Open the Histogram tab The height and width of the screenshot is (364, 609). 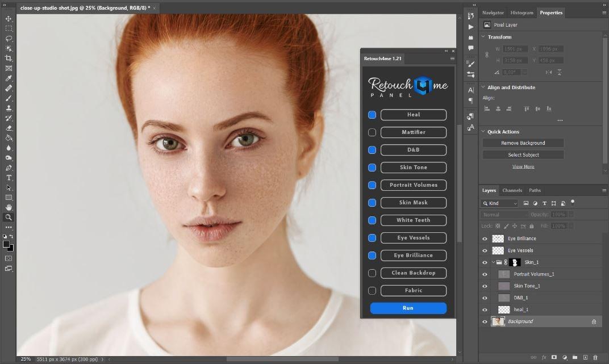tap(522, 12)
